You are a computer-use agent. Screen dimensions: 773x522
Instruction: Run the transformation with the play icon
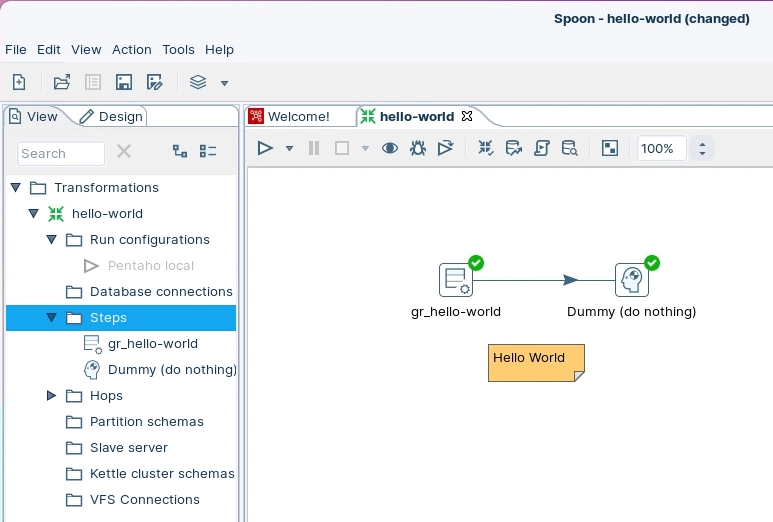pos(265,148)
